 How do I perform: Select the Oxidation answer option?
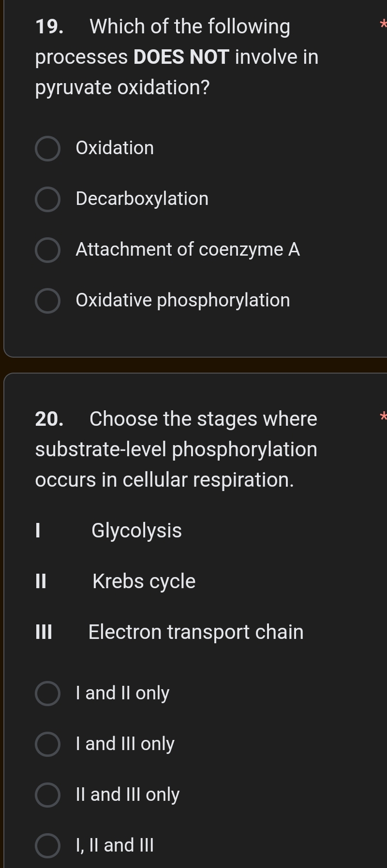47,148
